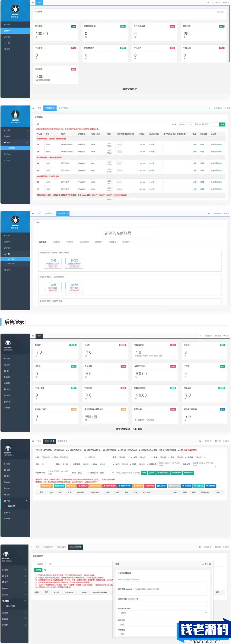231x644 pixels.
Task: Click the 请输入产品描述 search field
Action: (206, 124)
